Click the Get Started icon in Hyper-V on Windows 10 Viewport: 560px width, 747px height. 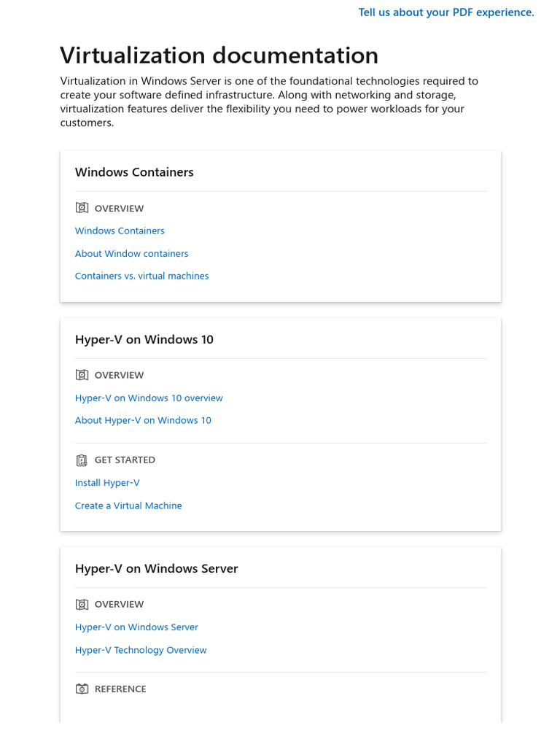(82, 460)
